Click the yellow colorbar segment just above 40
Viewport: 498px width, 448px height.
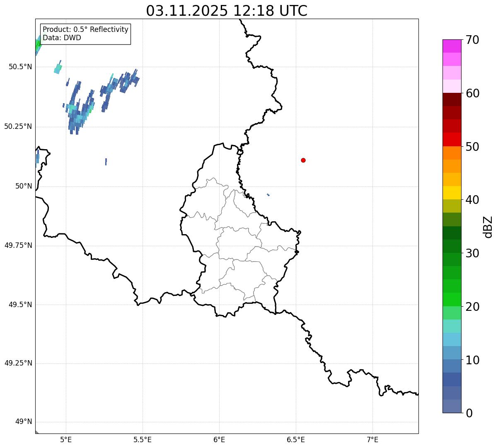[452, 193]
